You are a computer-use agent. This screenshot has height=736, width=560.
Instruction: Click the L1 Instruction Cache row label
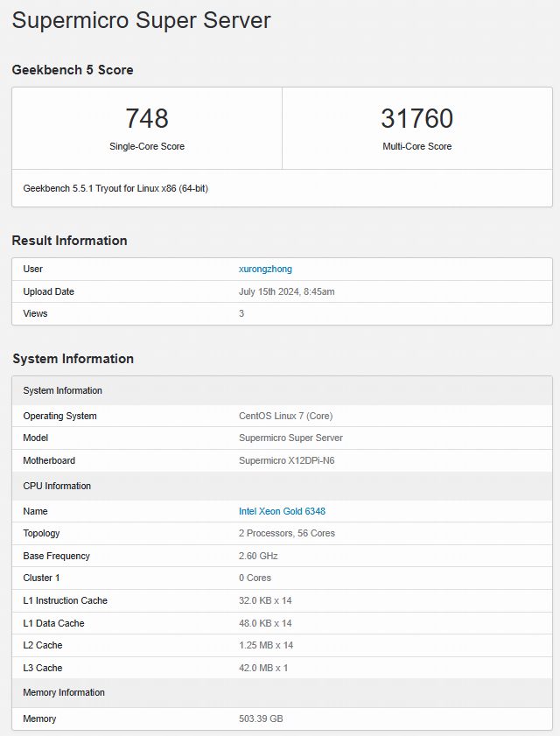[65, 600]
